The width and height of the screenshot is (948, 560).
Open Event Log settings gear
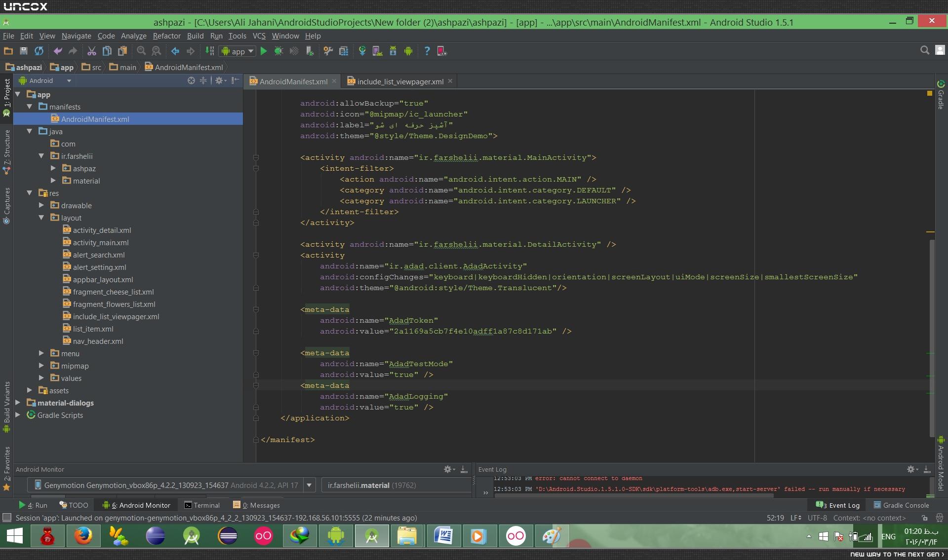[912, 469]
